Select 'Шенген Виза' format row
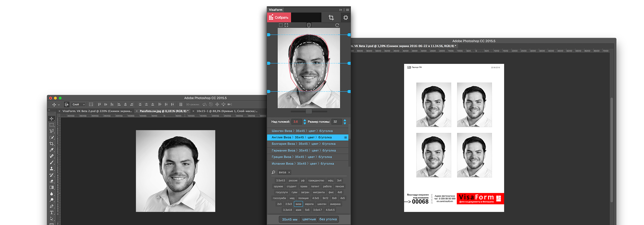The height and width of the screenshot is (225, 644). (x=307, y=131)
